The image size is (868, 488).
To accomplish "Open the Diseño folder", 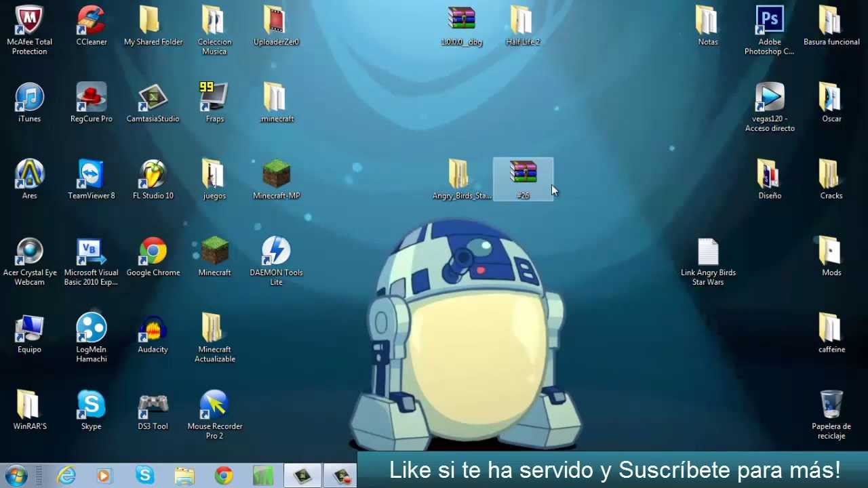I will coord(770,180).
